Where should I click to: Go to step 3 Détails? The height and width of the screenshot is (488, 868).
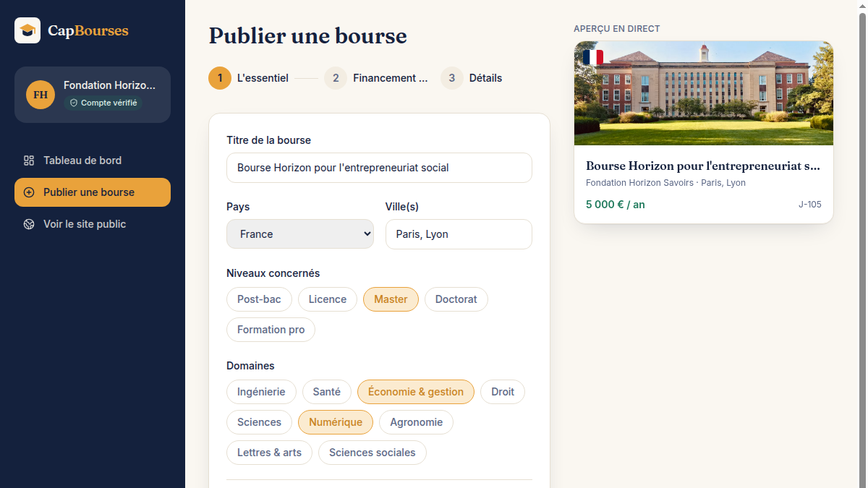pyautogui.click(x=472, y=78)
